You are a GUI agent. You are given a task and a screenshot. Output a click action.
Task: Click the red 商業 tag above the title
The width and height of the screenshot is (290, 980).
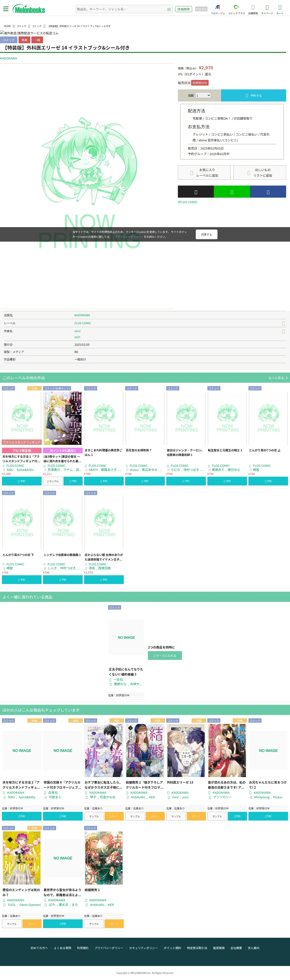pos(24,40)
